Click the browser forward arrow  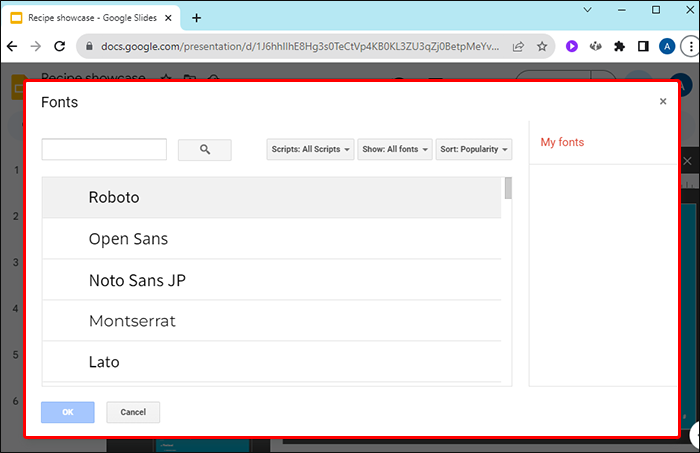[36, 46]
